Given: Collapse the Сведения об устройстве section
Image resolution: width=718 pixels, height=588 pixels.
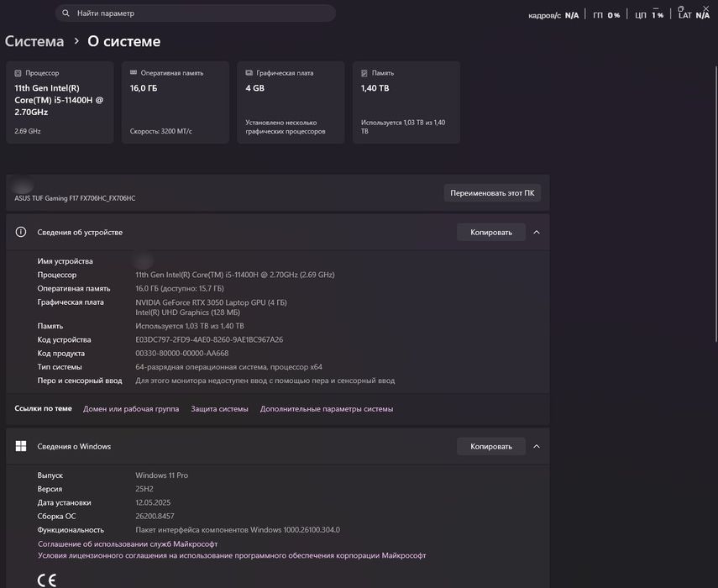Looking at the screenshot, I should (x=537, y=232).
